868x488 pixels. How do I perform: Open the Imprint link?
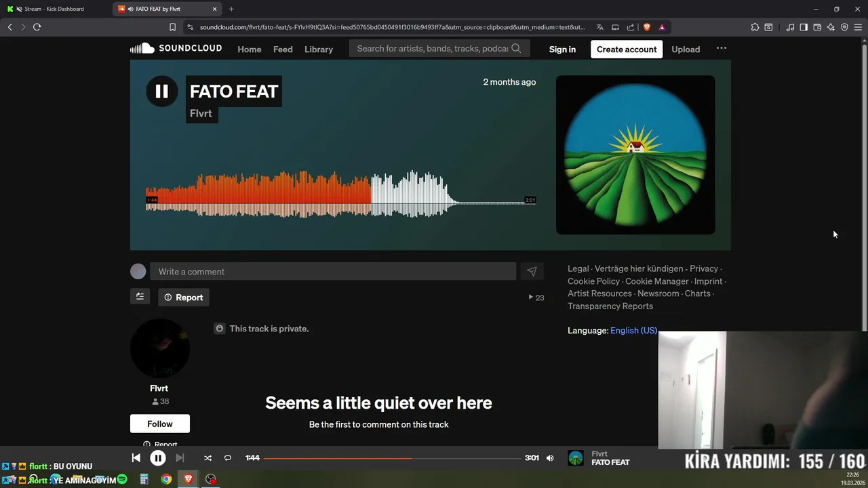point(708,281)
